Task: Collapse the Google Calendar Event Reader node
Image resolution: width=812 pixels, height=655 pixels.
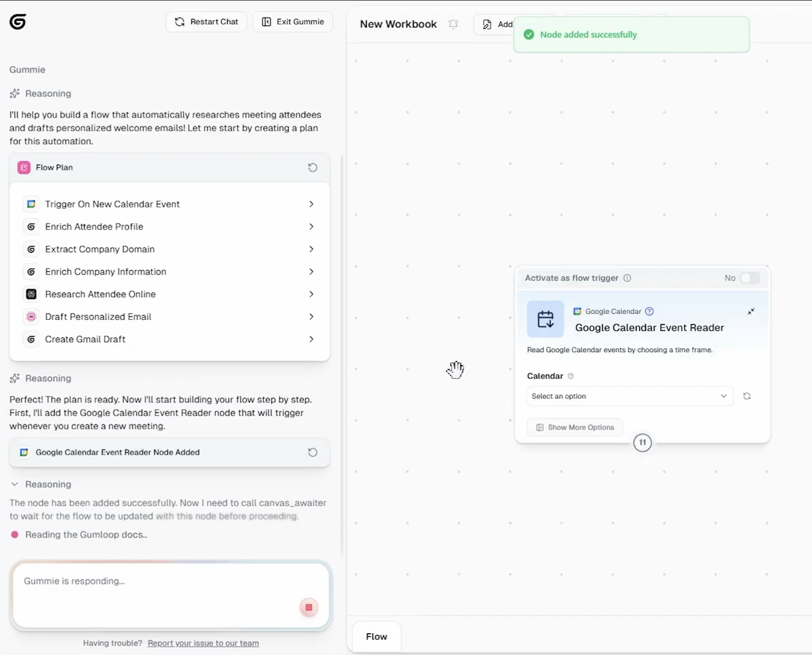Action: click(x=751, y=312)
